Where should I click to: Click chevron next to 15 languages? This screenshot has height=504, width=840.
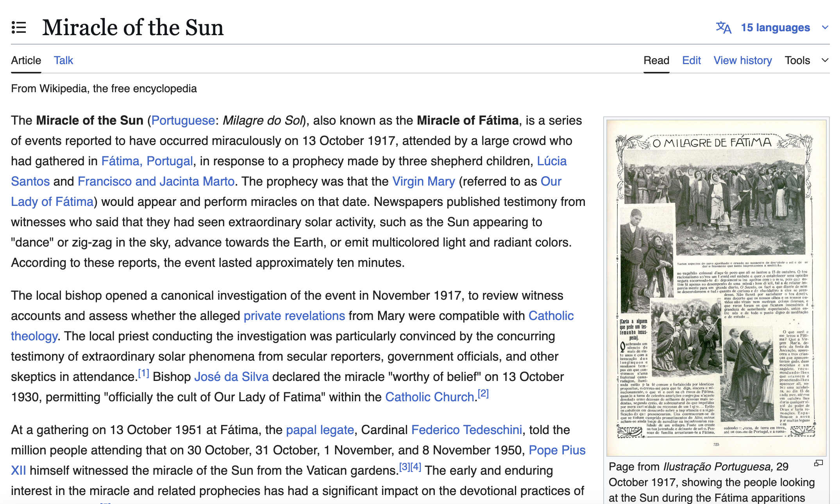[x=825, y=28]
